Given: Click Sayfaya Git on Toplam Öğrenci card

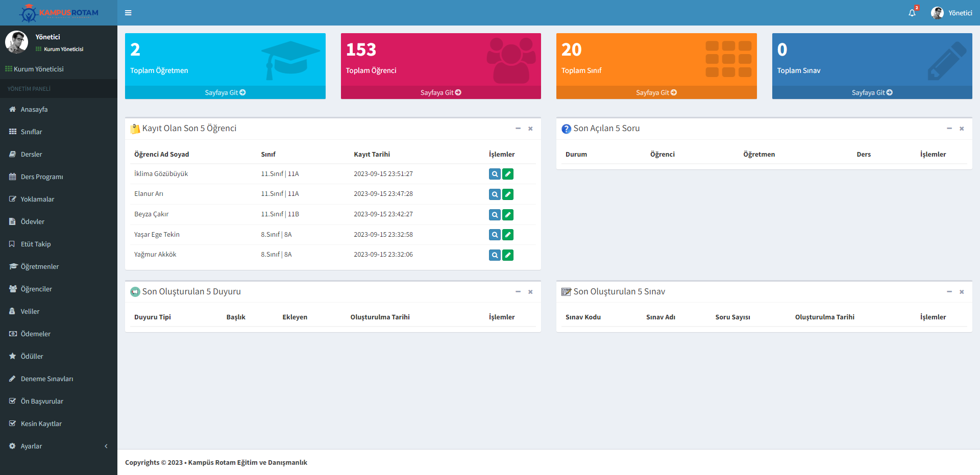Looking at the screenshot, I should [x=440, y=92].
